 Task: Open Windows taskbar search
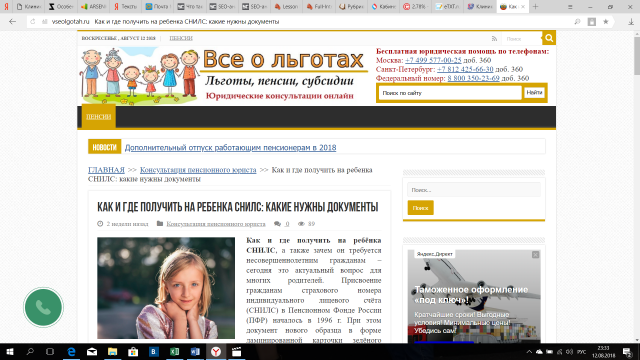tap(30, 351)
